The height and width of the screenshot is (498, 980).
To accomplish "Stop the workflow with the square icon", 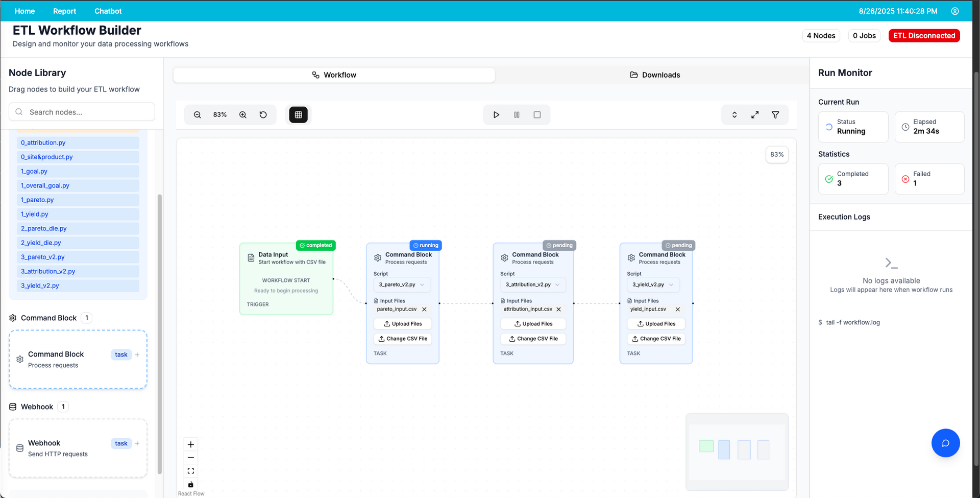I will click(537, 115).
